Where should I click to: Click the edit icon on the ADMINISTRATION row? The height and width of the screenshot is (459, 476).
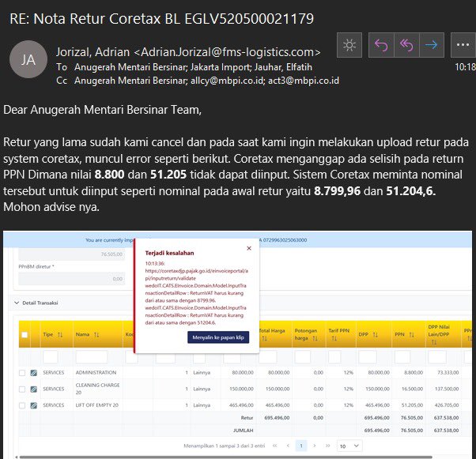click(x=34, y=373)
